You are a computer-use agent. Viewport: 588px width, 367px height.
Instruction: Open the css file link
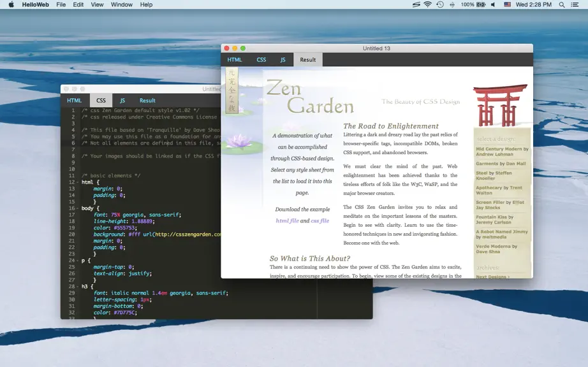click(x=320, y=220)
